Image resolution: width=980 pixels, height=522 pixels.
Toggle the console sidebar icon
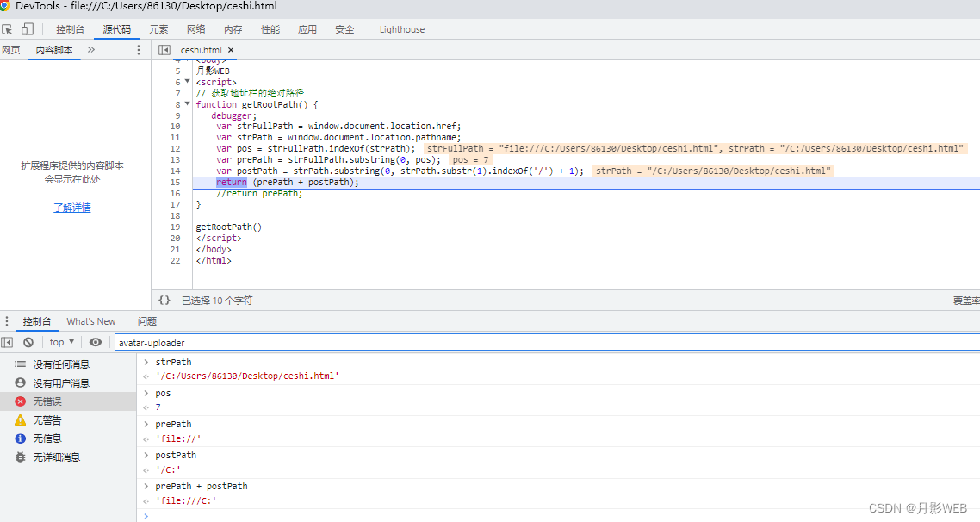point(7,342)
